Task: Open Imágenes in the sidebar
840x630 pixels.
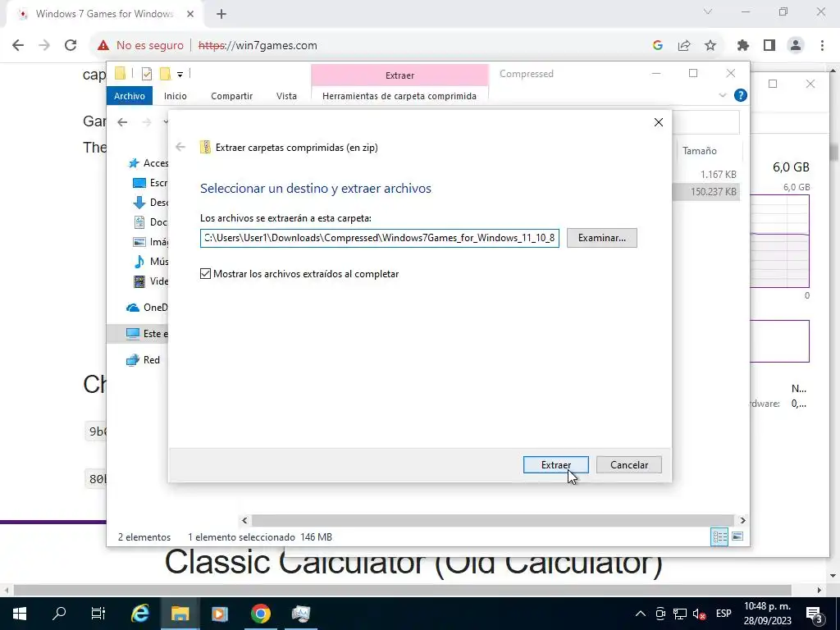Action: click(x=149, y=242)
